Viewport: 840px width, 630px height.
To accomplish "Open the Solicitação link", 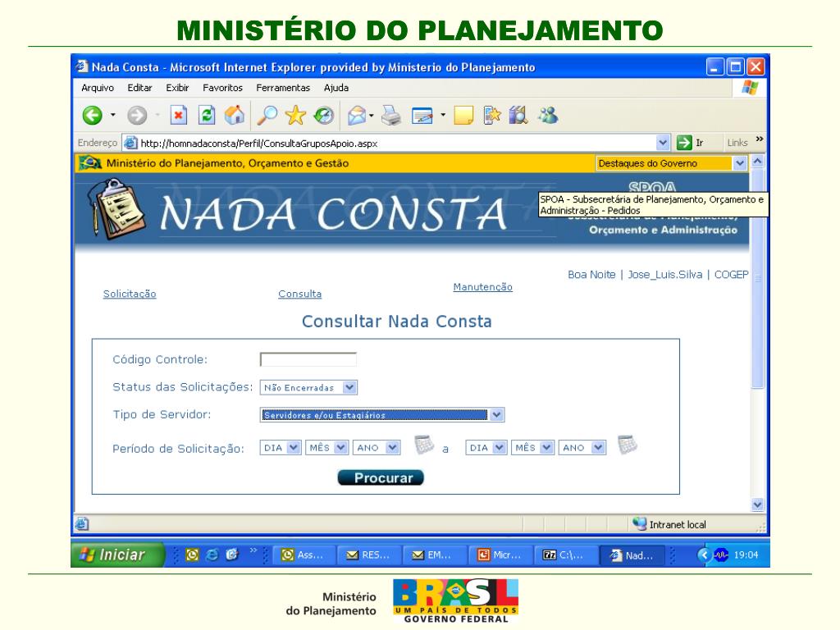I will [x=130, y=294].
